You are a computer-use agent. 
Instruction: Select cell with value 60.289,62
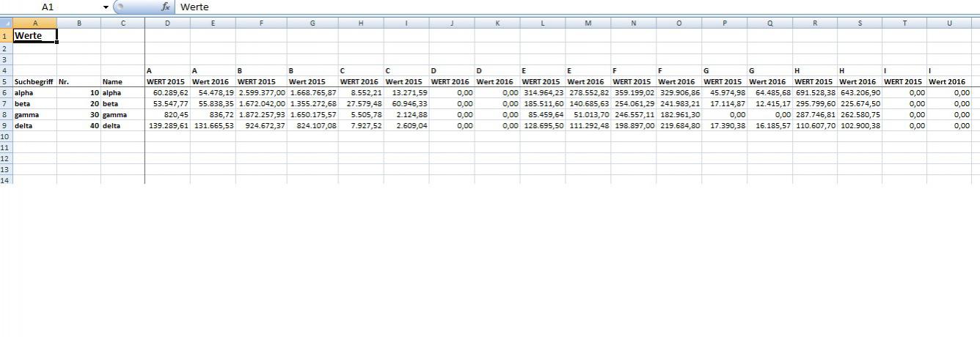(x=167, y=93)
